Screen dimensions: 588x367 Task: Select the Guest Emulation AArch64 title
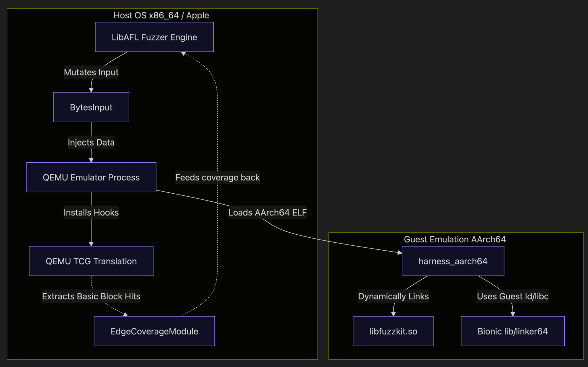point(454,239)
